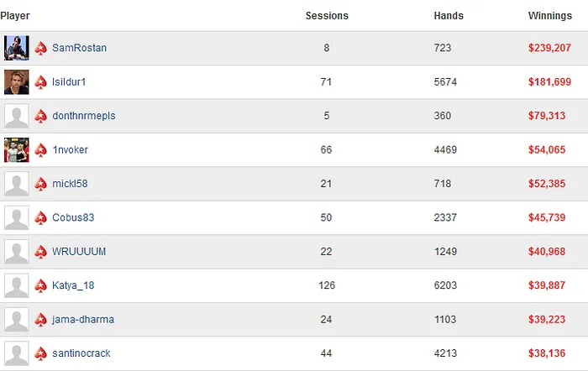The height and width of the screenshot is (371, 588).
Task: Sort by the Sessions column header
Action: click(327, 16)
